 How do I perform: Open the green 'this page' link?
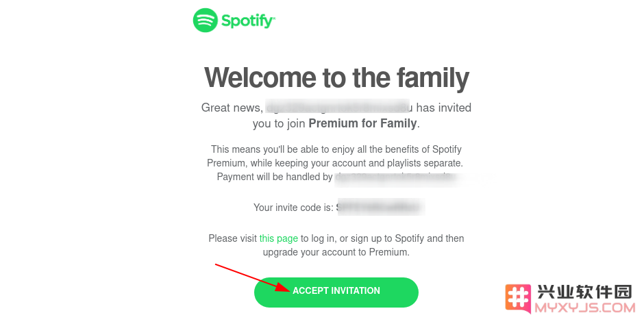[x=278, y=238]
